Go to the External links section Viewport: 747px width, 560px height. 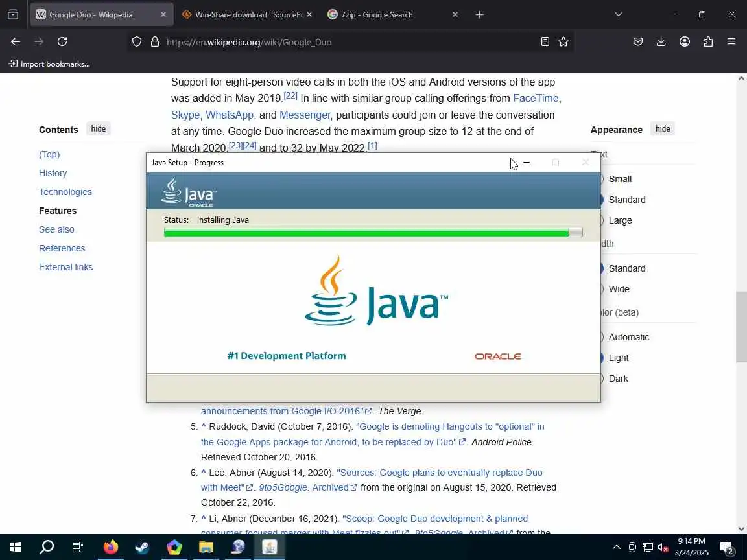coord(65,267)
